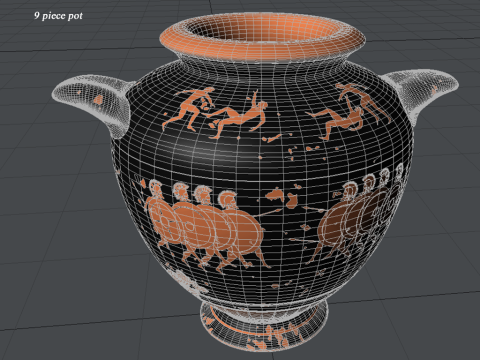
Task: Click the "9 piece pot" caption text
Action: [x=58, y=16]
